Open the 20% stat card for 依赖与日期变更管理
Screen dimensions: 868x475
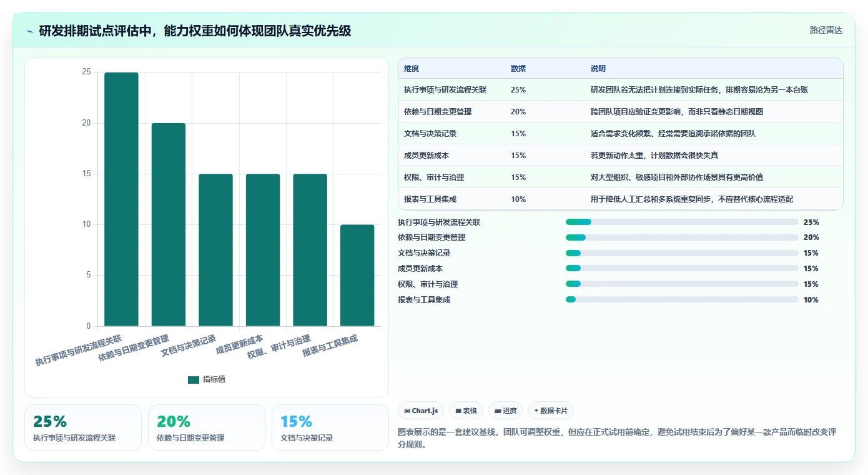(x=207, y=427)
